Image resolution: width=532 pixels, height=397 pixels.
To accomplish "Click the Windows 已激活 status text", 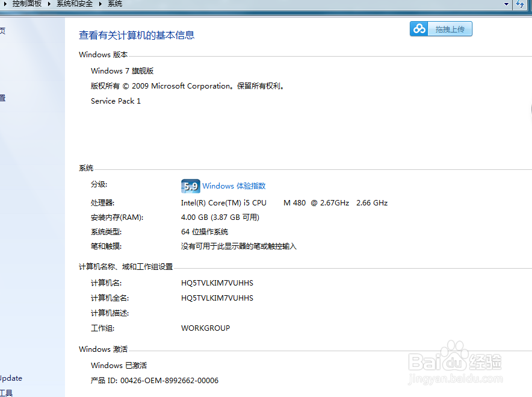I will coord(119,366).
